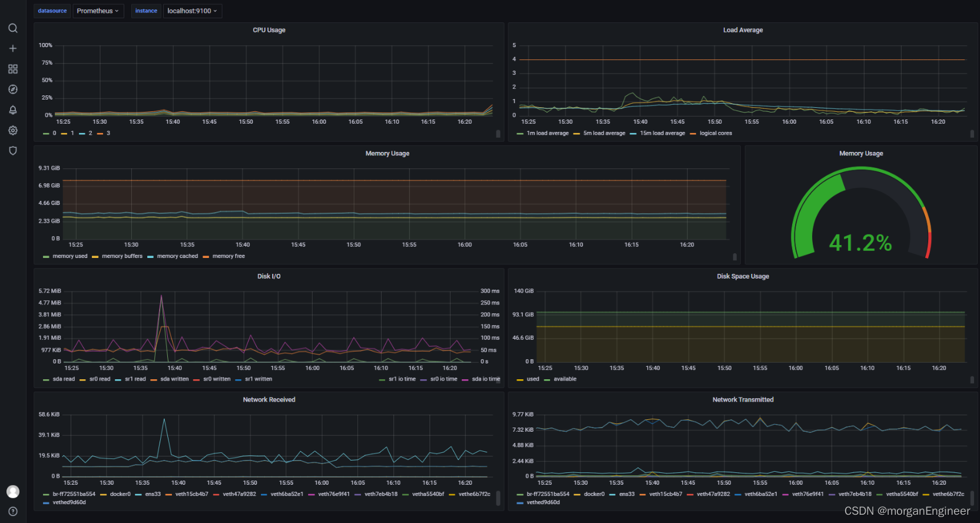Viewport: 980px width, 523px height.
Task: Toggle the sda written legend series
Action: (x=174, y=379)
